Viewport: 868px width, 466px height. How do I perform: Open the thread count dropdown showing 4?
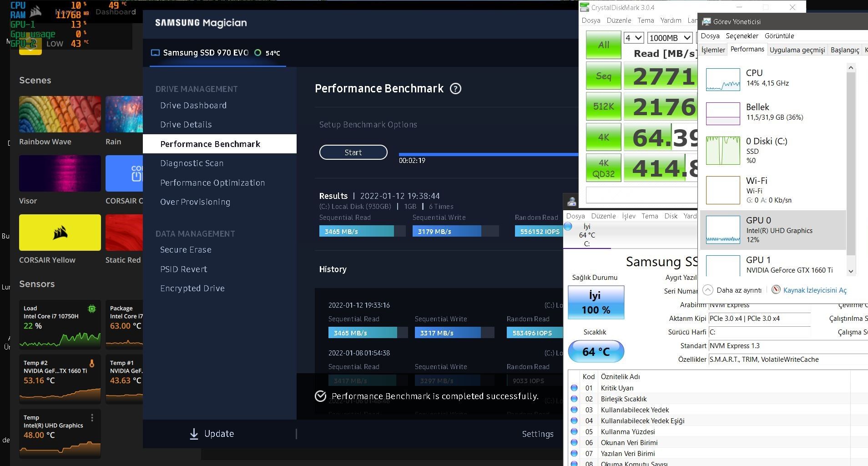pos(633,38)
